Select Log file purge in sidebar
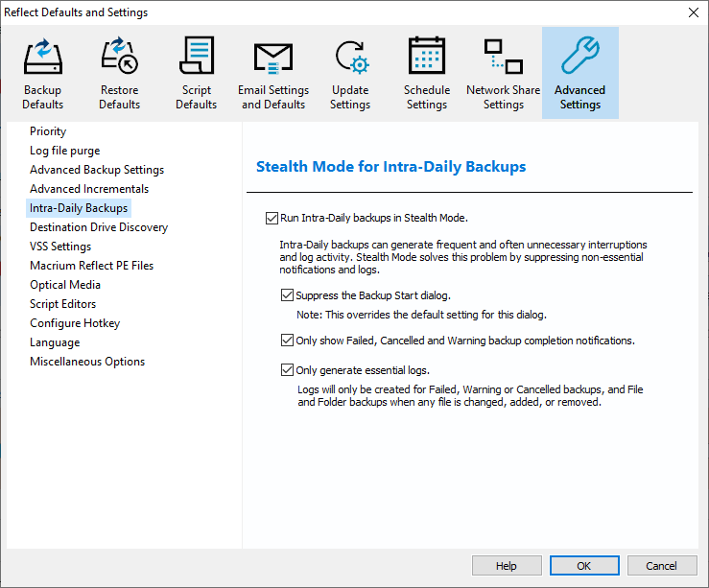The width and height of the screenshot is (709, 588). point(64,151)
